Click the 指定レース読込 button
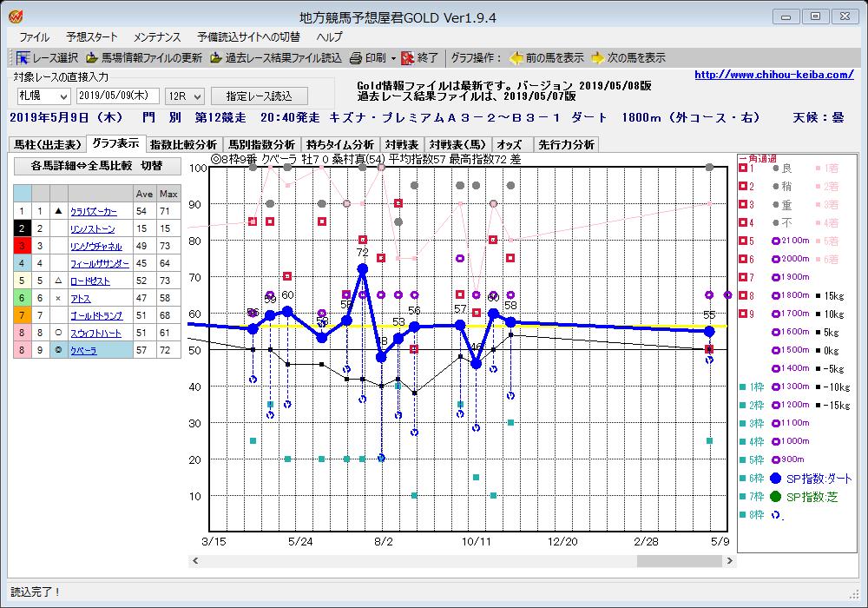Image resolution: width=868 pixels, height=608 pixels. tap(259, 96)
